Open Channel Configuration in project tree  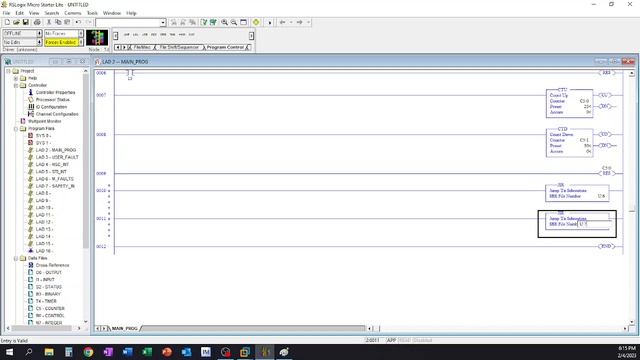click(x=57, y=114)
